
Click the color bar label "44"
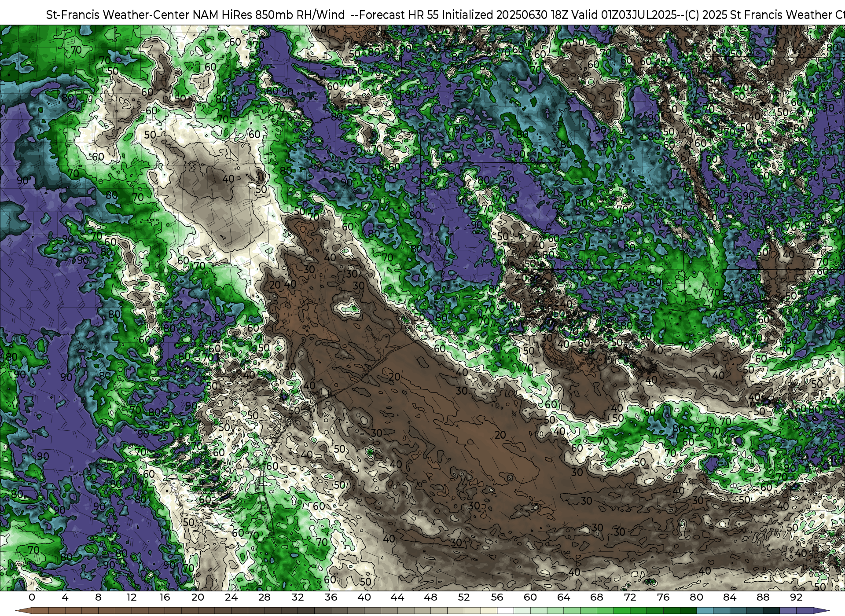pyautogui.click(x=397, y=598)
